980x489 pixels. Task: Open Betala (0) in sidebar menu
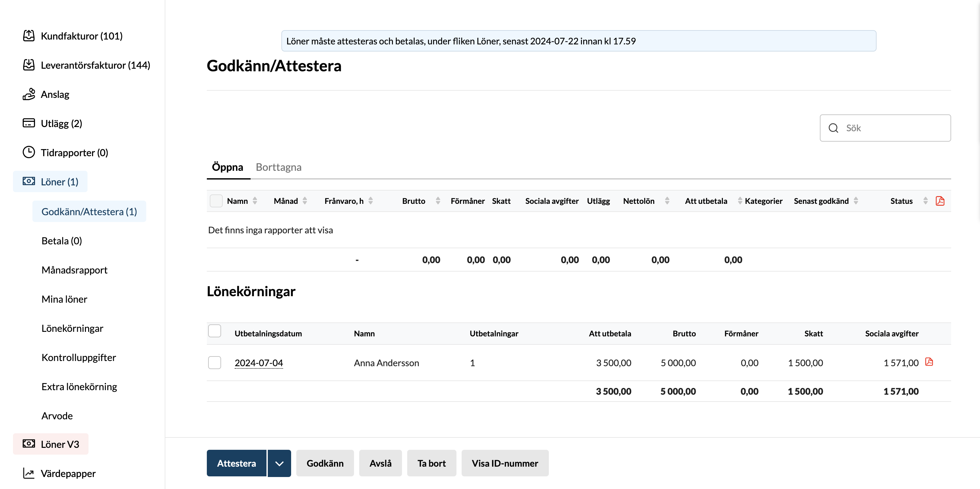tap(62, 241)
